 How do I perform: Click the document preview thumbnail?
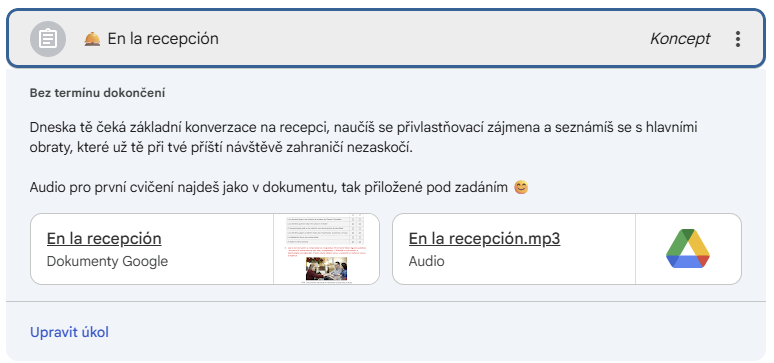click(326, 249)
